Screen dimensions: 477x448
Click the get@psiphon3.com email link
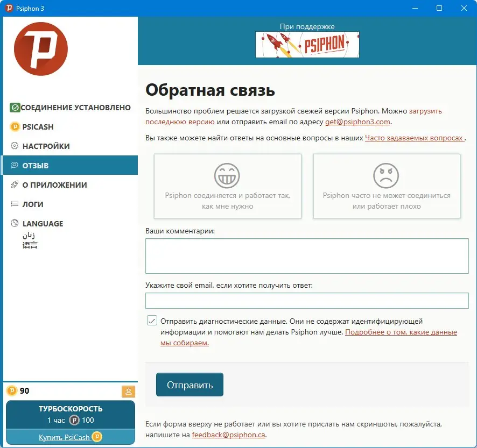pyautogui.click(x=357, y=122)
